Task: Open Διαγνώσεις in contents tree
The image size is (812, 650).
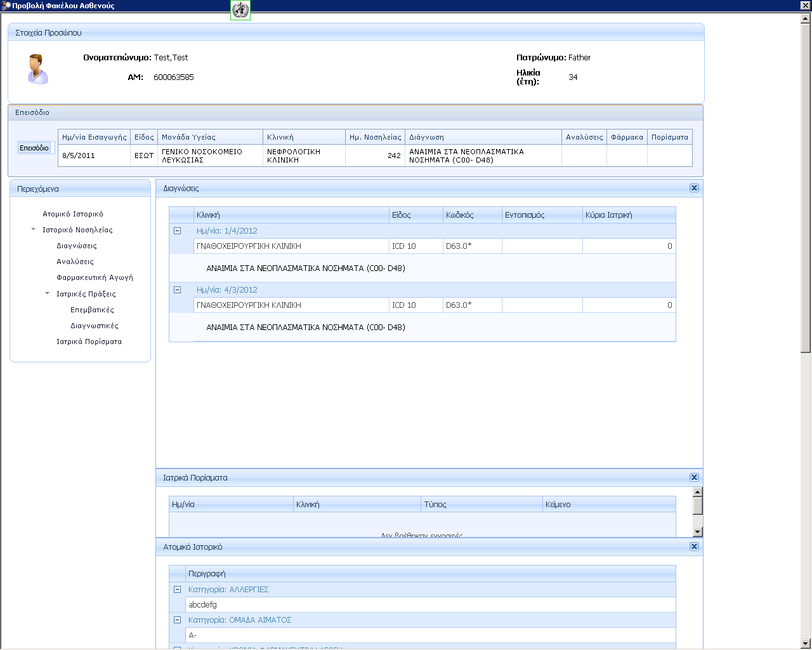Action: tap(77, 246)
